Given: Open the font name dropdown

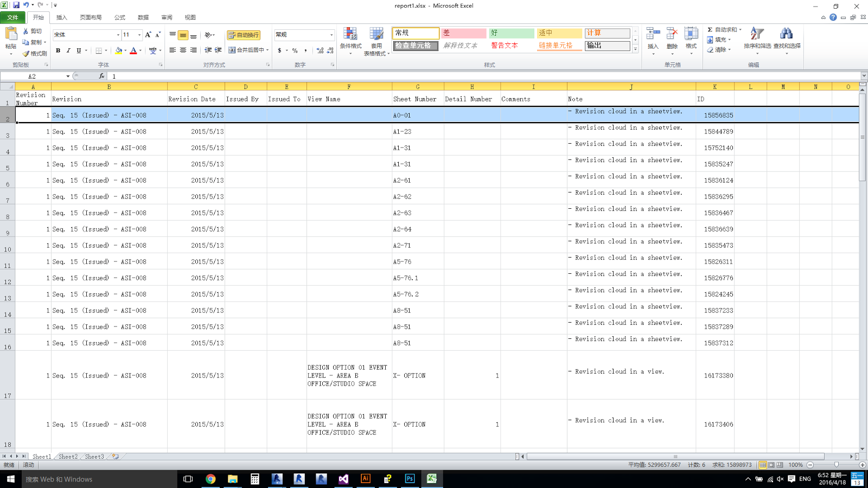Looking at the screenshot, I should [118, 34].
